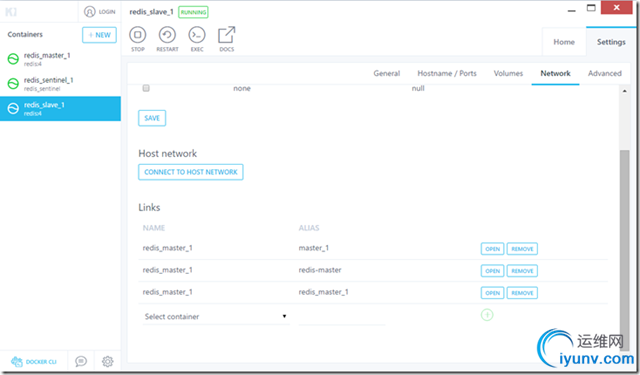Image resolution: width=640 pixels, height=375 pixels.
Task: Open the Advanced tab
Action: (604, 73)
